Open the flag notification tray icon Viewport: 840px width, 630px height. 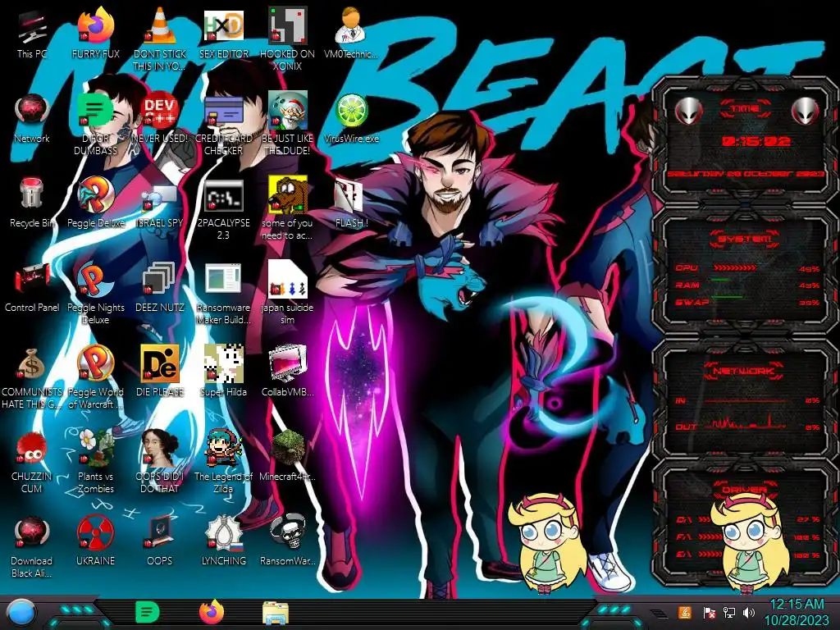point(710,612)
